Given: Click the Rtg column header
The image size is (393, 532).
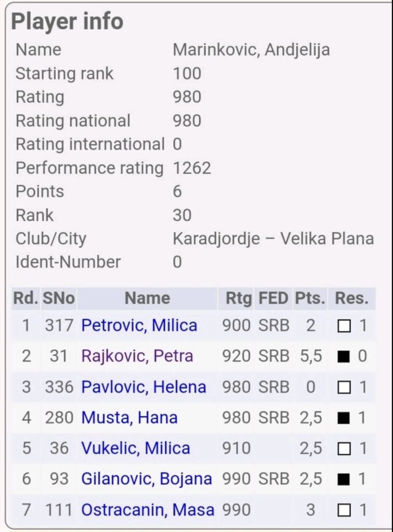Looking at the screenshot, I should click(x=235, y=298).
